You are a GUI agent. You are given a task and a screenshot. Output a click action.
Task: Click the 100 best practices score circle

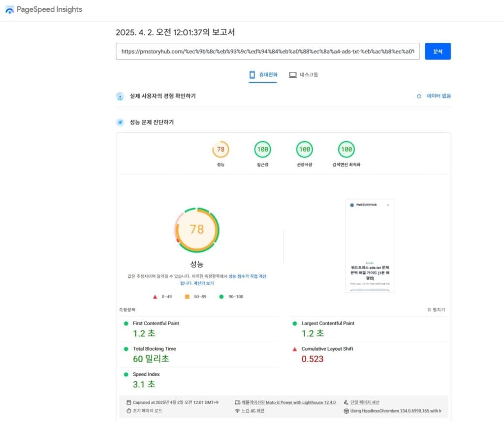304,150
